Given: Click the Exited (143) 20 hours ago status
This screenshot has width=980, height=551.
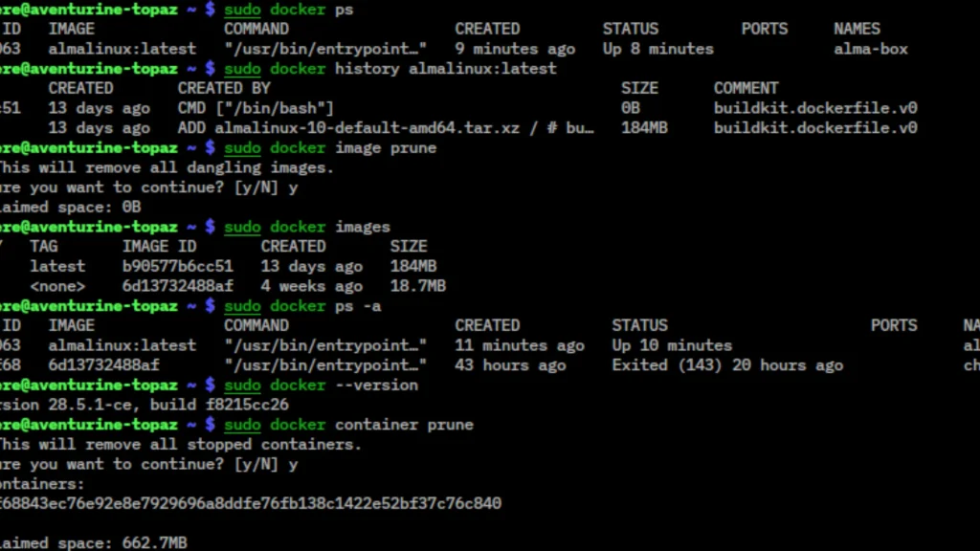Looking at the screenshot, I should pos(727,364).
